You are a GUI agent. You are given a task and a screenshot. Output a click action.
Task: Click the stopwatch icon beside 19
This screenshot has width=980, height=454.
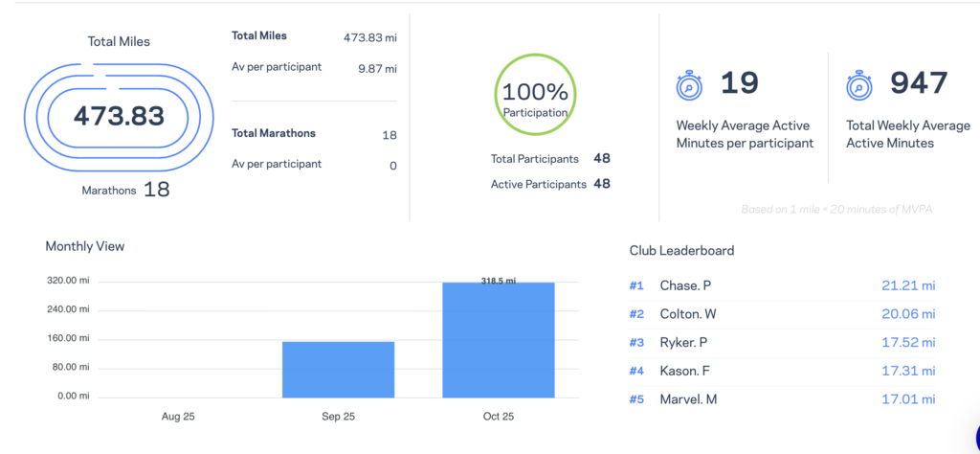[690, 86]
